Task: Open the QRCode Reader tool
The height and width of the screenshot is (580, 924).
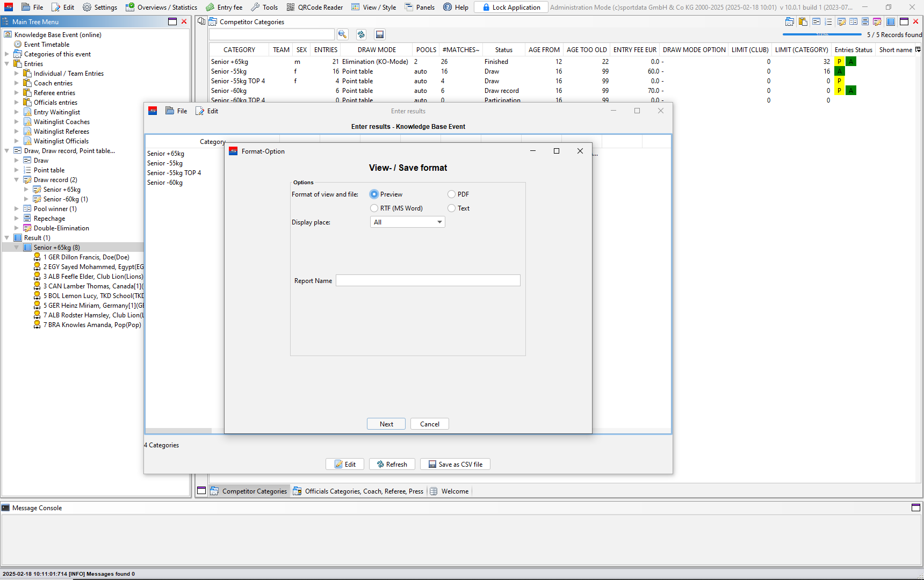Action: tap(314, 7)
